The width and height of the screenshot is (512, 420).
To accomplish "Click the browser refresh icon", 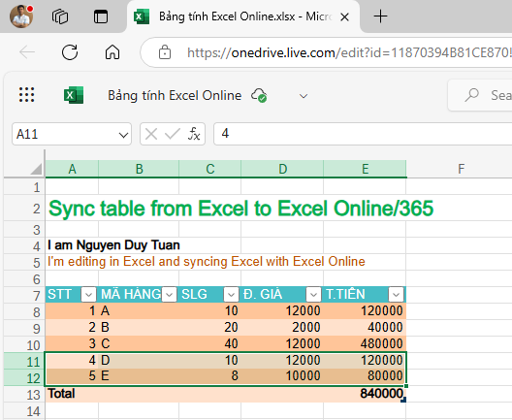I will tap(70, 52).
